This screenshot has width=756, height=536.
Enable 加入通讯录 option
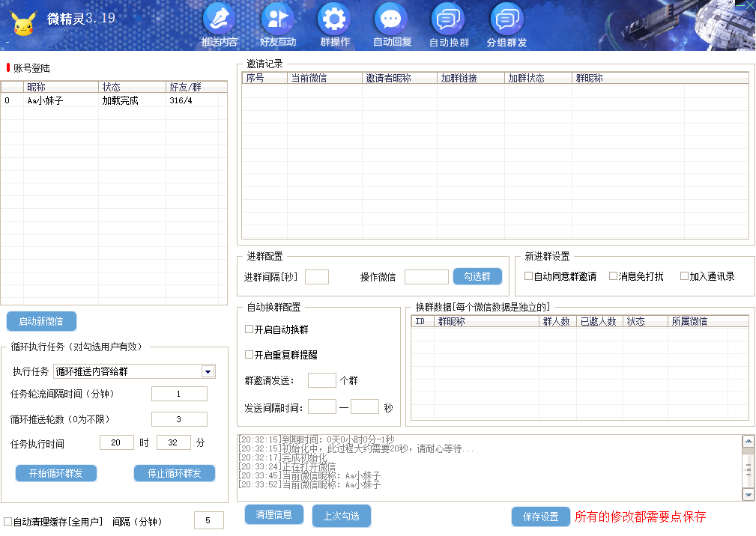(x=683, y=275)
